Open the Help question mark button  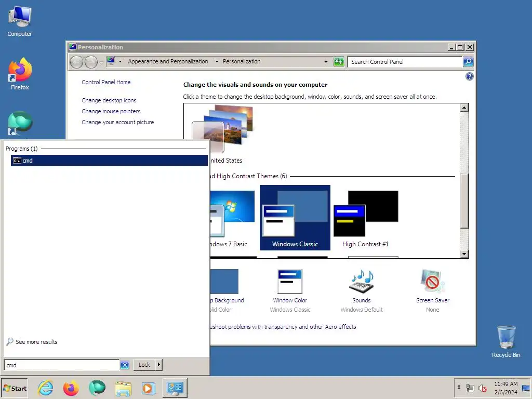470,77
